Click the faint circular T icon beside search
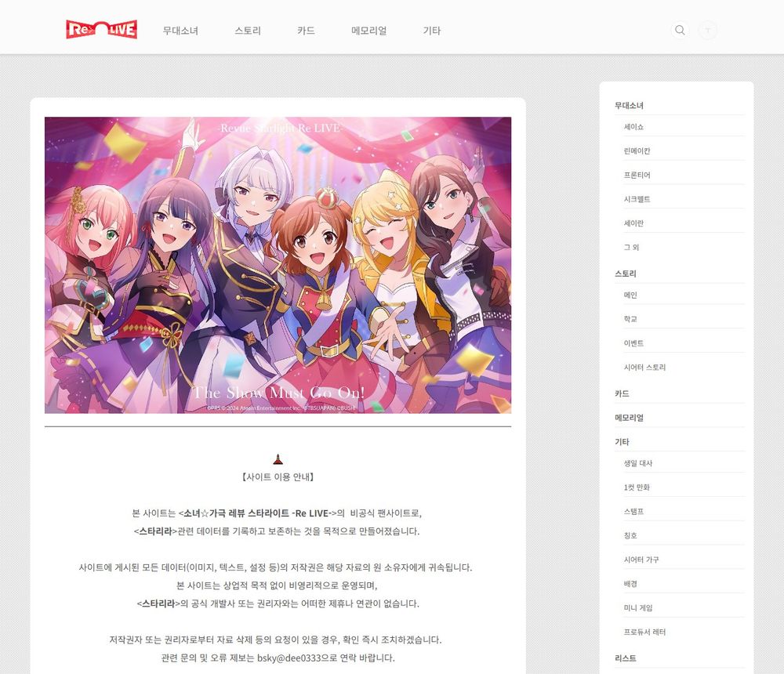This screenshot has width=784, height=674. (x=707, y=30)
